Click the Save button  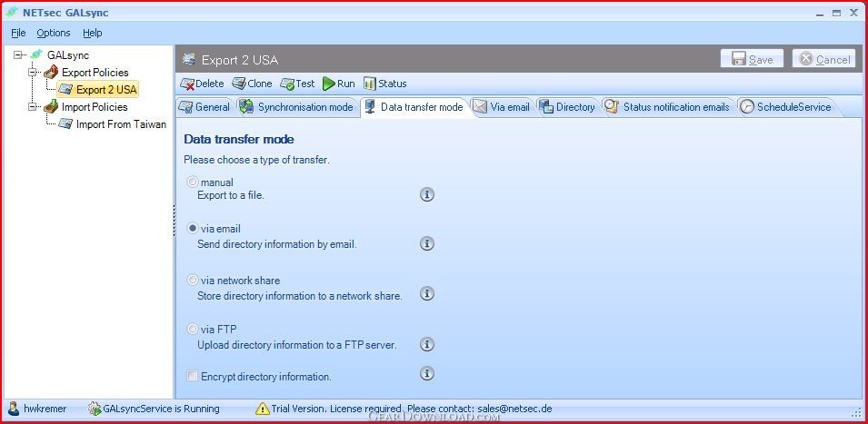click(752, 59)
